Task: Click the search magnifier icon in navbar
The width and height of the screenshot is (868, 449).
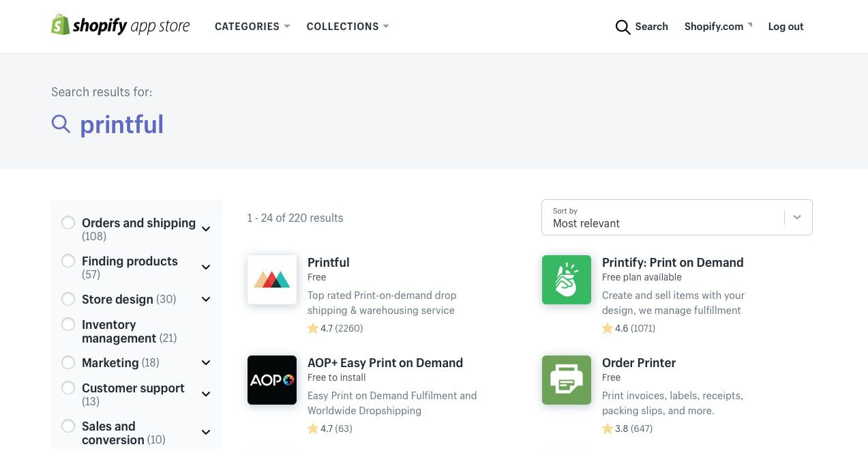Action: 623,27
